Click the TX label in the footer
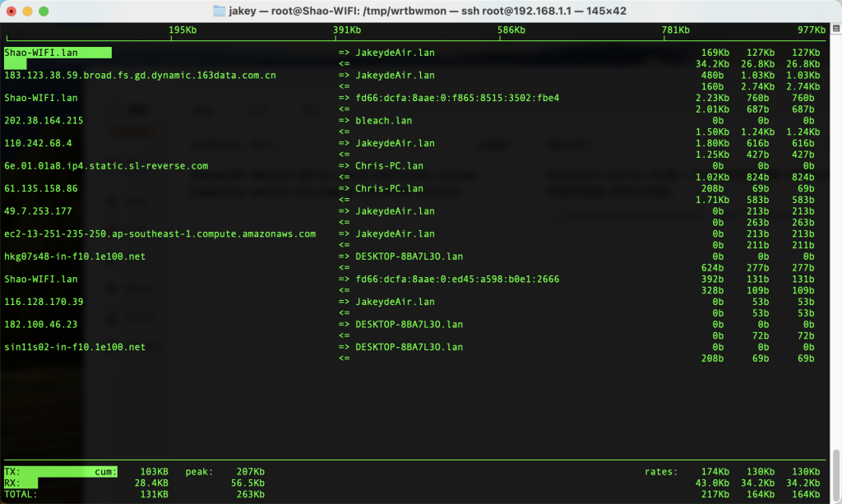This screenshot has height=504, width=842. point(12,472)
